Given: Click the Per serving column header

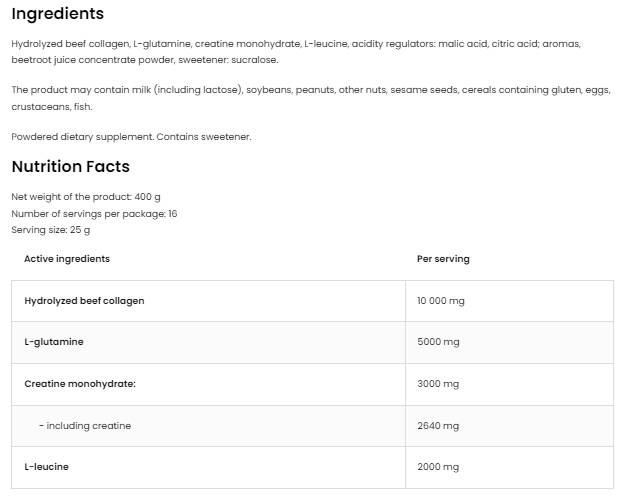Looking at the screenshot, I should 443,259.
